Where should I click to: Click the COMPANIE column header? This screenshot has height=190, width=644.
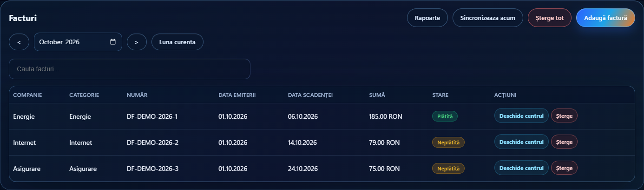(x=27, y=95)
